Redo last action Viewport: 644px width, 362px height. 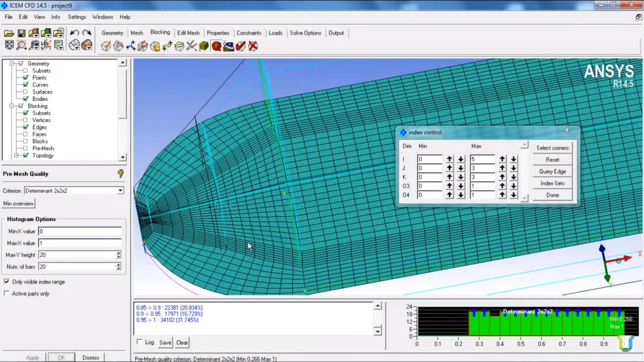(87, 33)
